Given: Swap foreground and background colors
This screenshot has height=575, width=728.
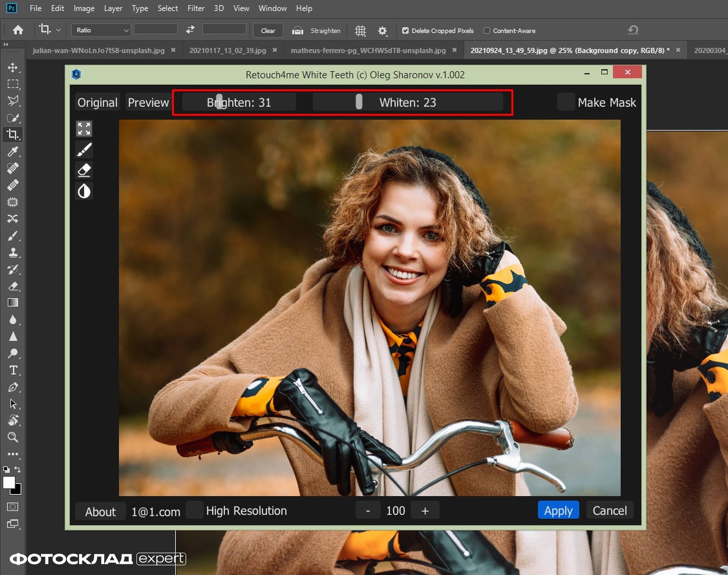Looking at the screenshot, I should click(x=17, y=469).
